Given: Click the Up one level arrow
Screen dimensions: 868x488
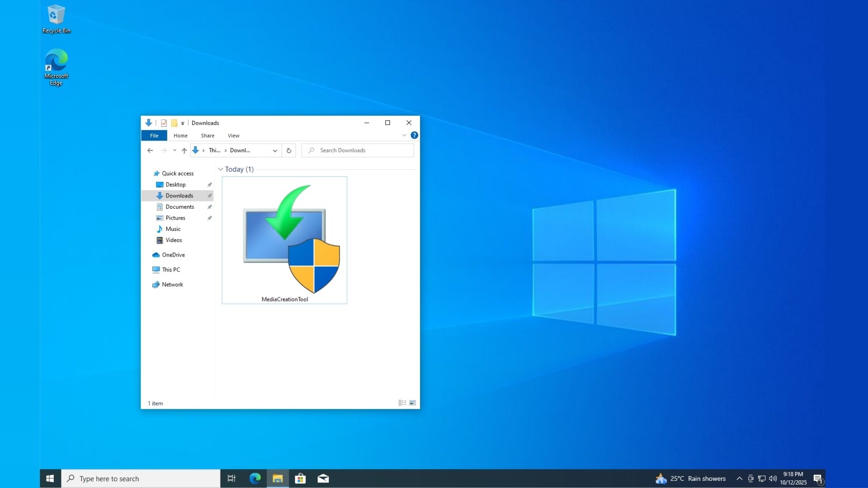Looking at the screenshot, I should tap(184, 150).
